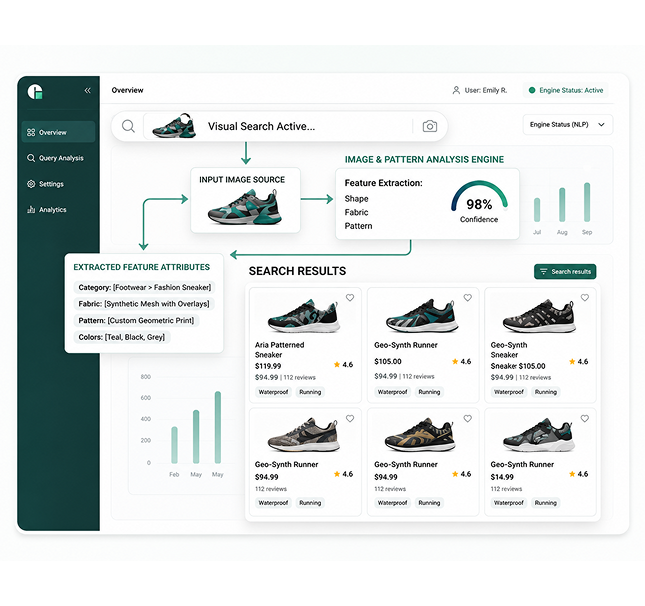Favorite the $105.00 Geo-Synth Runner
645x606 pixels.
tap(468, 297)
